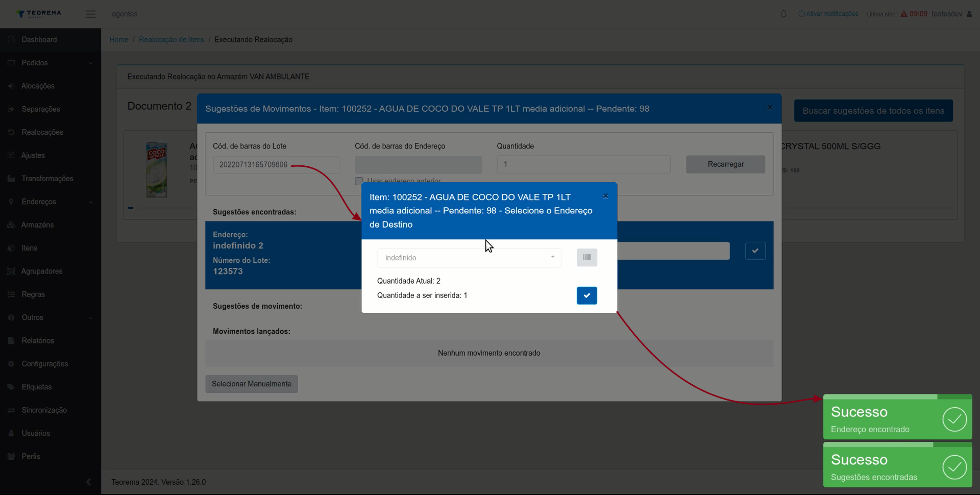
Task: Click lot number 123573 text
Action: [228, 271]
